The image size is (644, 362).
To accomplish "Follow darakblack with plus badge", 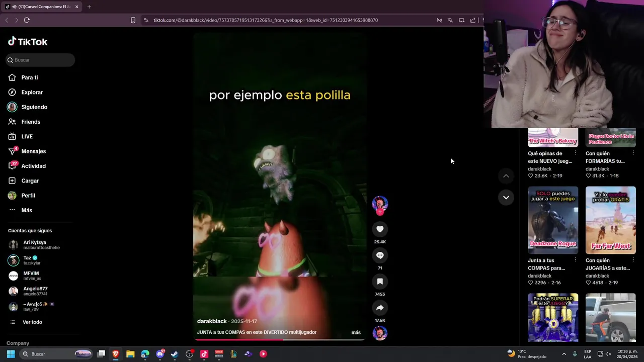I will 380,212.
